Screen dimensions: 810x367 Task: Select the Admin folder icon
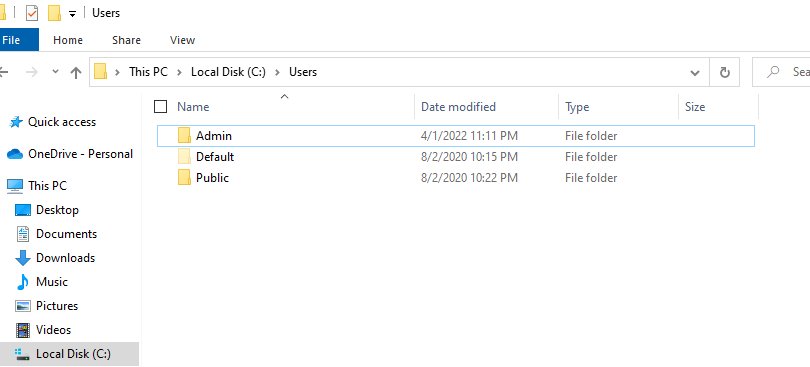[184, 135]
